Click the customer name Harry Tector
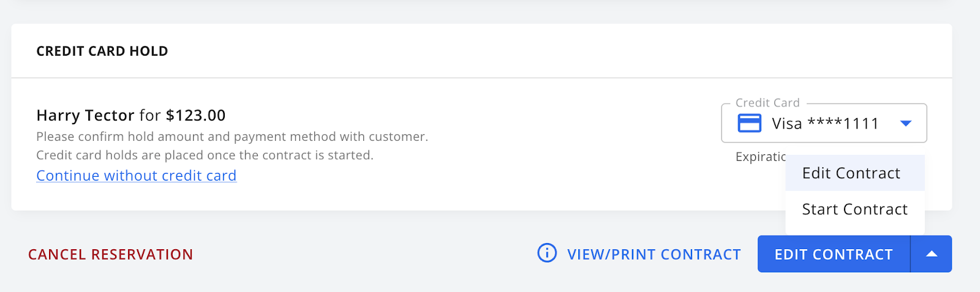980x292 pixels. point(85,115)
